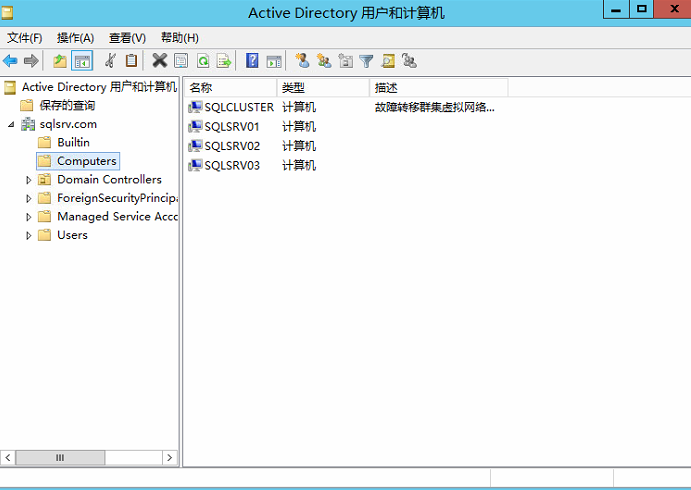Image resolution: width=691 pixels, height=490 pixels.
Task: Click the SQLCLUSTER computer icon
Action: point(195,107)
